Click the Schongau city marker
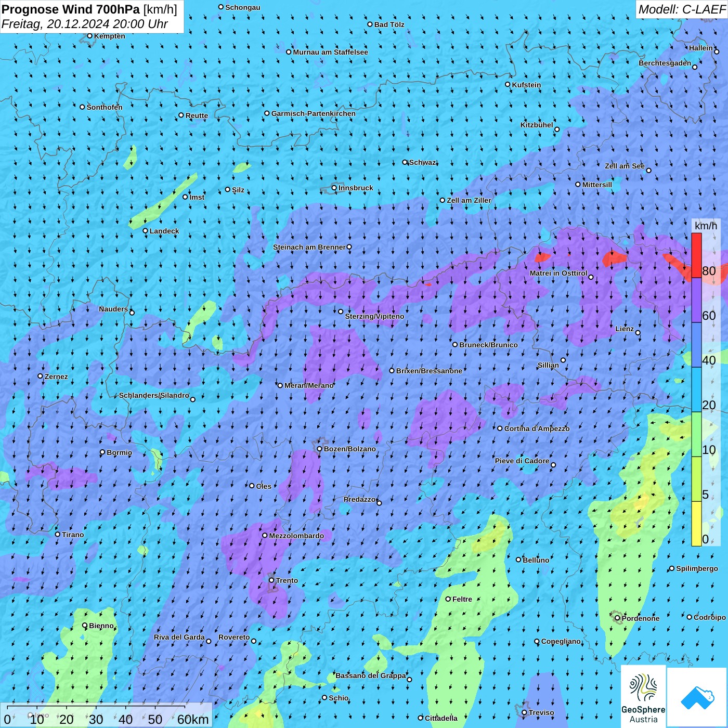Image resolution: width=728 pixels, height=728 pixels. [221, 7]
